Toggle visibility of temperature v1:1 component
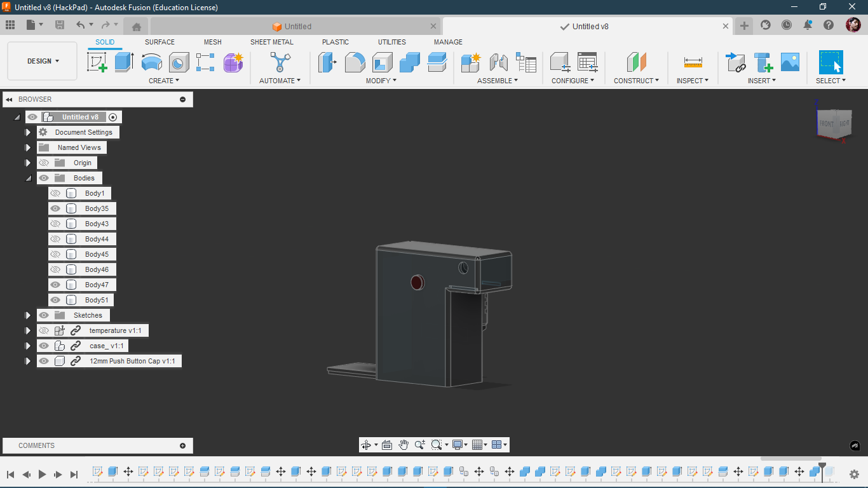 pos(44,330)
